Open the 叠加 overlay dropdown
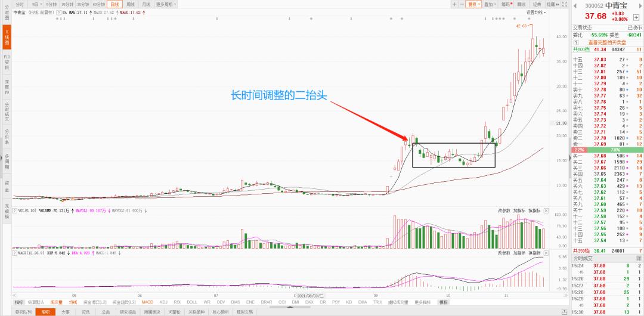 click(x=490, y=4)
